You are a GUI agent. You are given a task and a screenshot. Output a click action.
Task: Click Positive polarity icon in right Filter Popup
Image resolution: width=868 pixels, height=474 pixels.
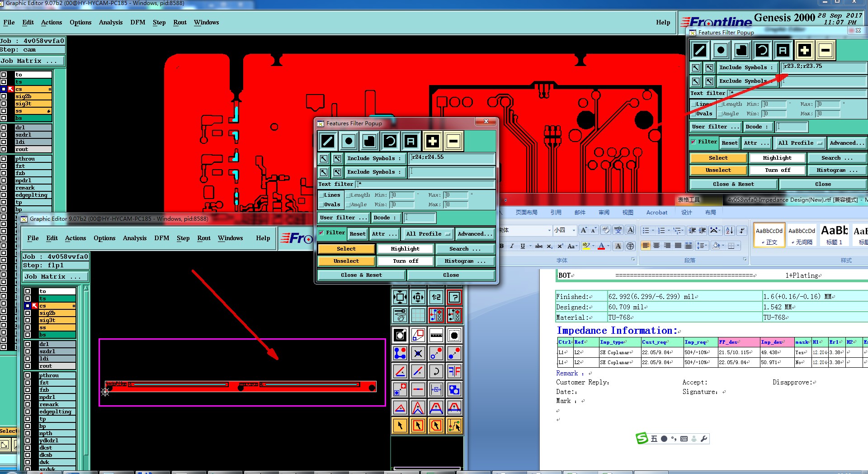tap(804, 50)
